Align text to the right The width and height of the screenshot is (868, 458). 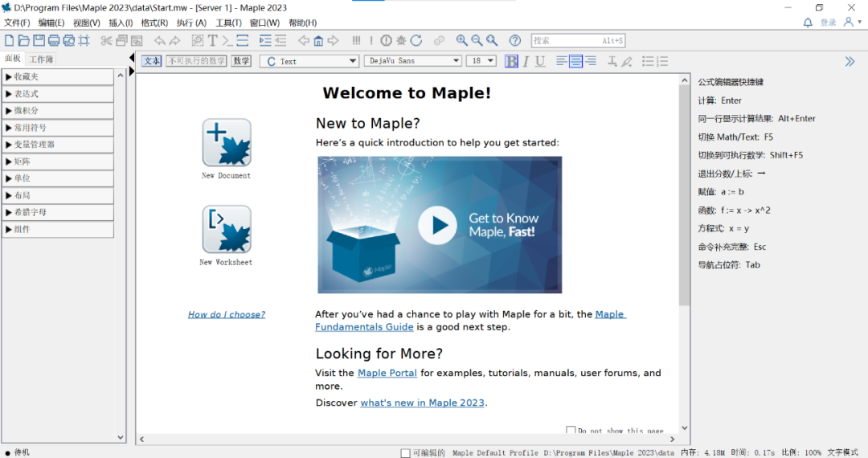(x=591, y=61)
